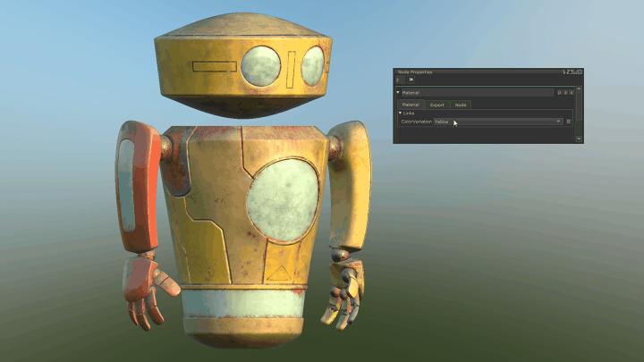Click the leftmost small icon on the Material header row
644x362 pixels.
point(559,92)
